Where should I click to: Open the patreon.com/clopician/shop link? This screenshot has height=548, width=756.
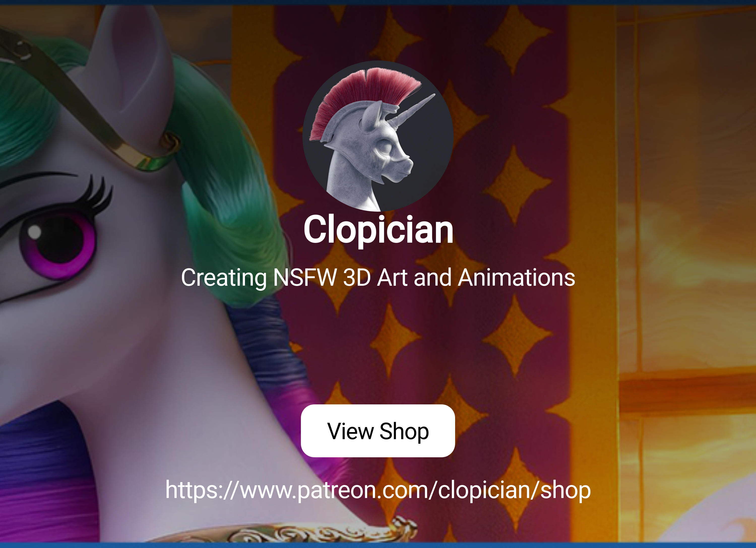click(x=378, y=490)
